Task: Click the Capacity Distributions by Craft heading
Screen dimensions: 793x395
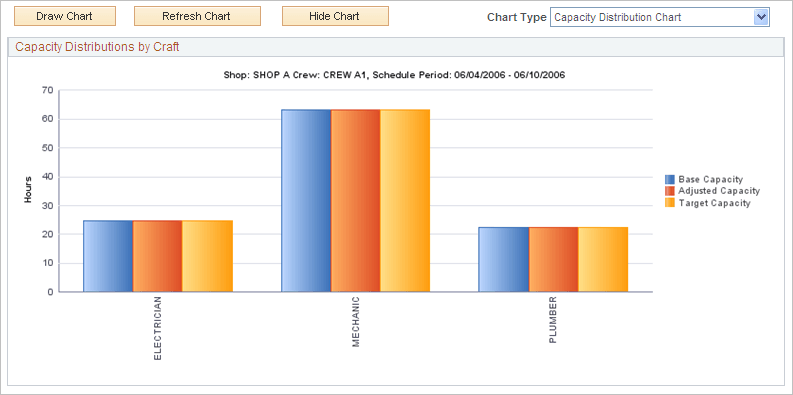Action: [97, 47]
